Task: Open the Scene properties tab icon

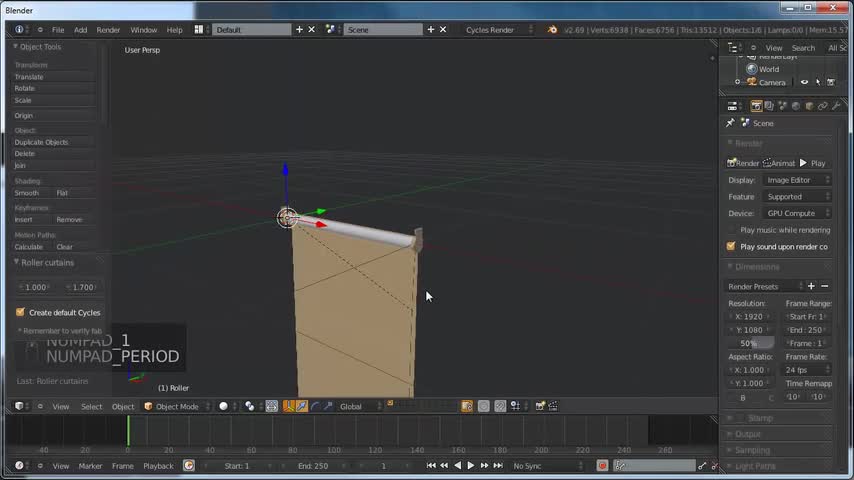Action: (x=783, y=106)
